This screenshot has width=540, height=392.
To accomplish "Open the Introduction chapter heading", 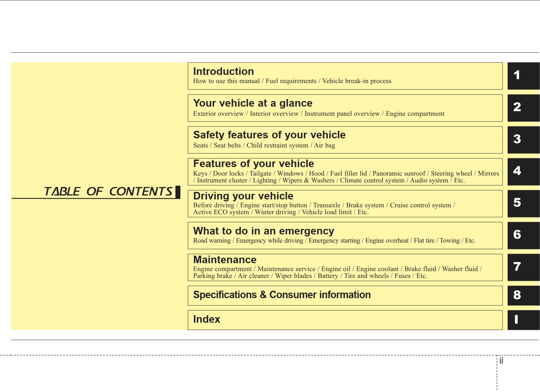I will [223, 71].
